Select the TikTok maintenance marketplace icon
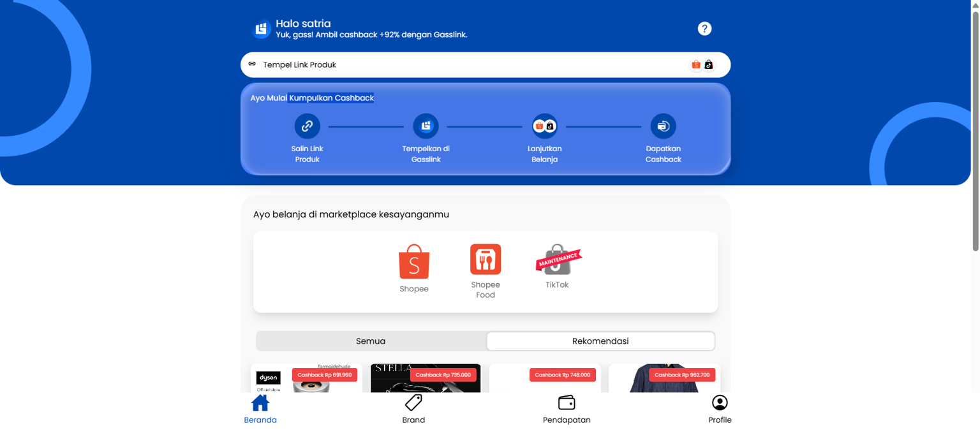Screen dimensions: 980x442 pos(557,260)
